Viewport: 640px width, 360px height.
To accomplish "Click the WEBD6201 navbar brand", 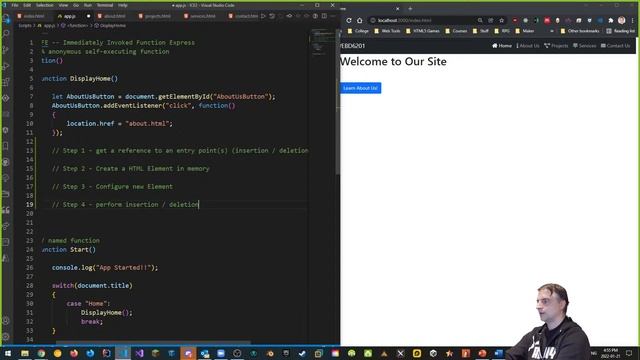I will coord(353,46).
